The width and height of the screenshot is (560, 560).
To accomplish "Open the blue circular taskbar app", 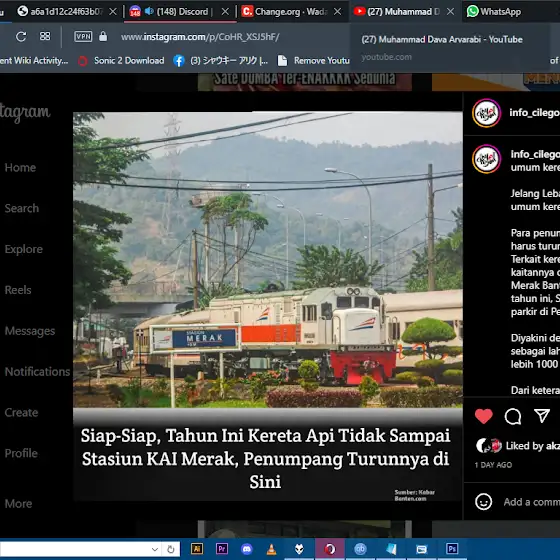I will (360, 549).
